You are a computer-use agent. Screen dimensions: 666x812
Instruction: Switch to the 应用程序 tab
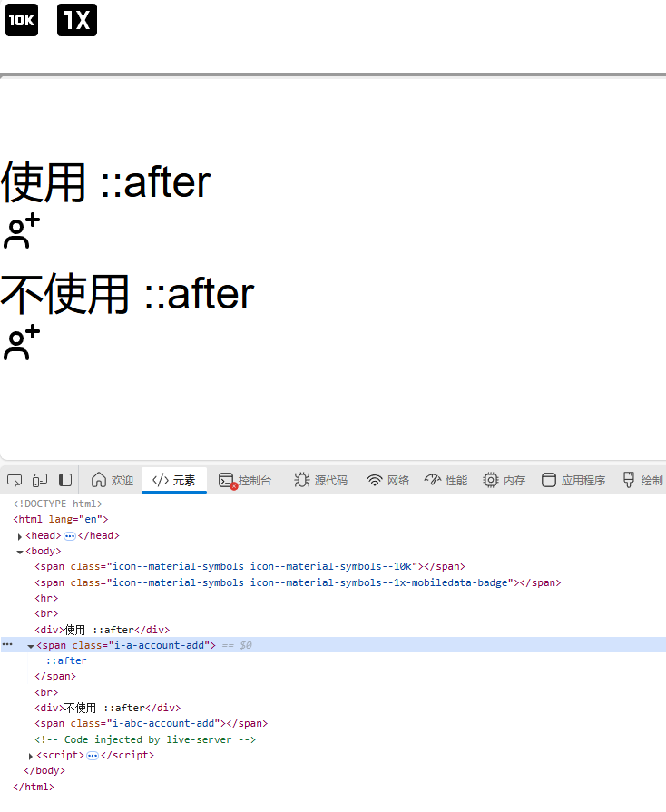[573, 481]
